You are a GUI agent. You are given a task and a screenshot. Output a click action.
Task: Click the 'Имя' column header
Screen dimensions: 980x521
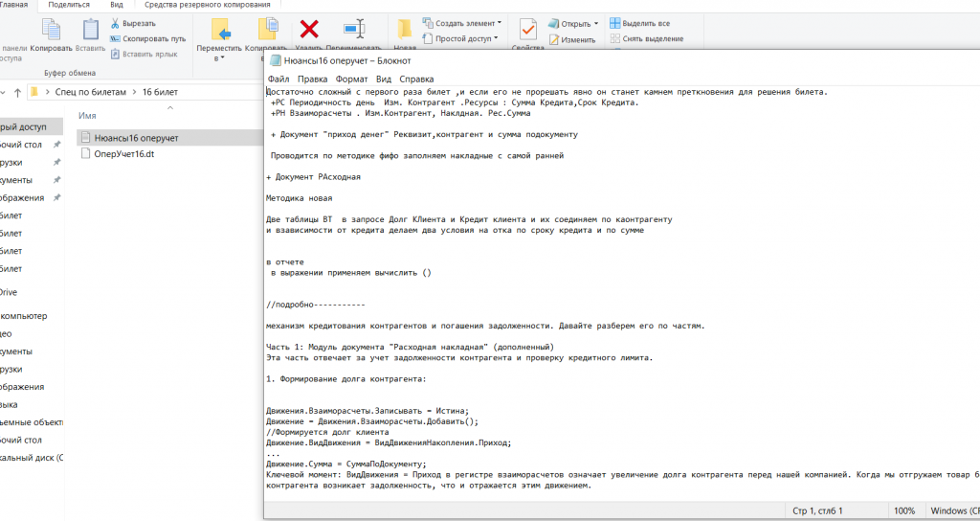click(87, 116)
